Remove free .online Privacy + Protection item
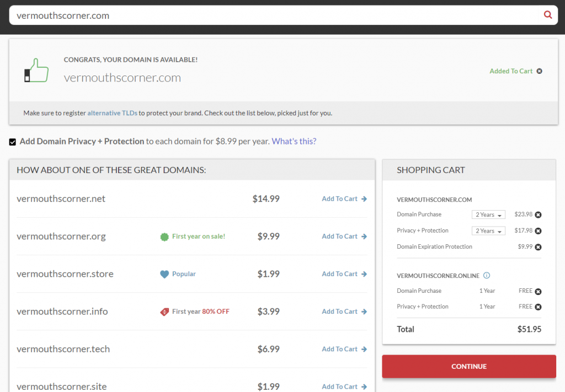Image resolution: width=565 pixels, height=392 pixels. pyautogui.click(x=539, y=307)
